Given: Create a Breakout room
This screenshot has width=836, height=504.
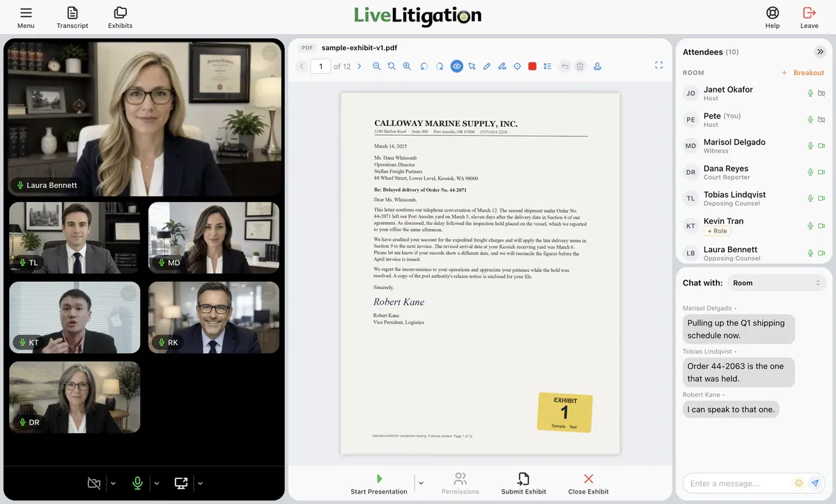Looking at the screenshot, I should (803, 72).
